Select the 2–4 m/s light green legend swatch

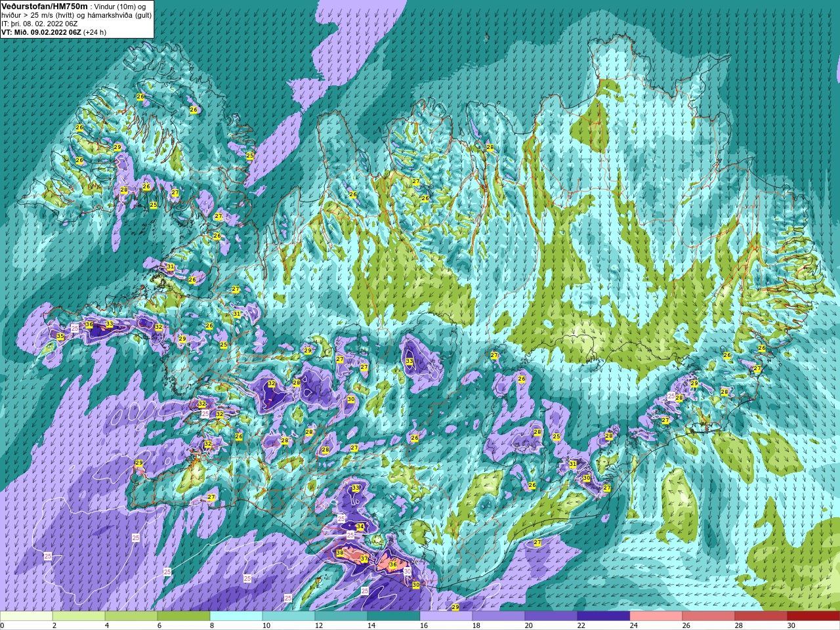[x=79, y=616]
